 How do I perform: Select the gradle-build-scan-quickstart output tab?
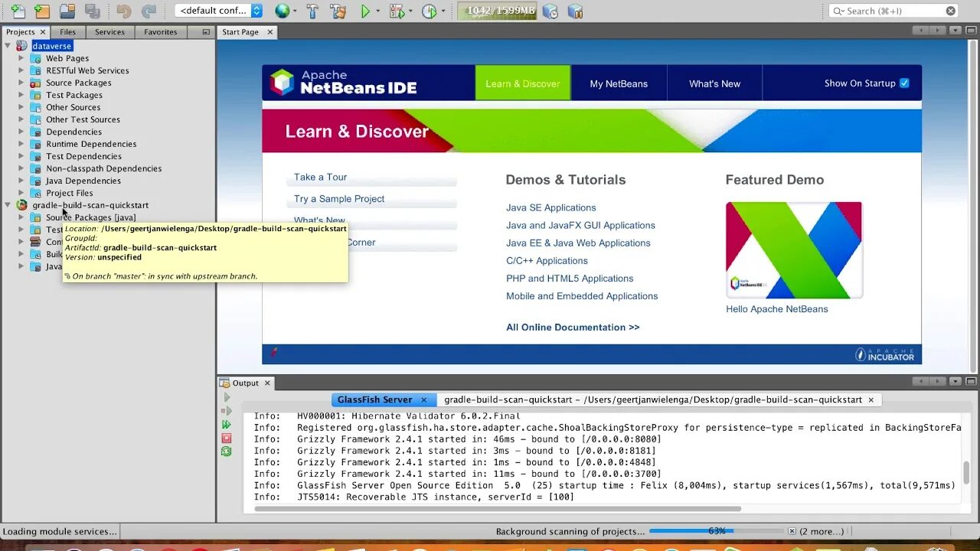click(x=660, y=399)
